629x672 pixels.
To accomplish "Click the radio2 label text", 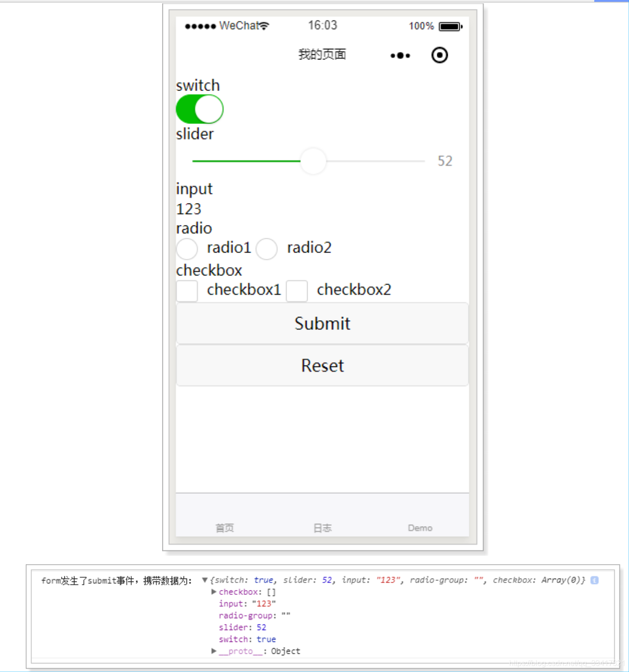I will [309, 248].
